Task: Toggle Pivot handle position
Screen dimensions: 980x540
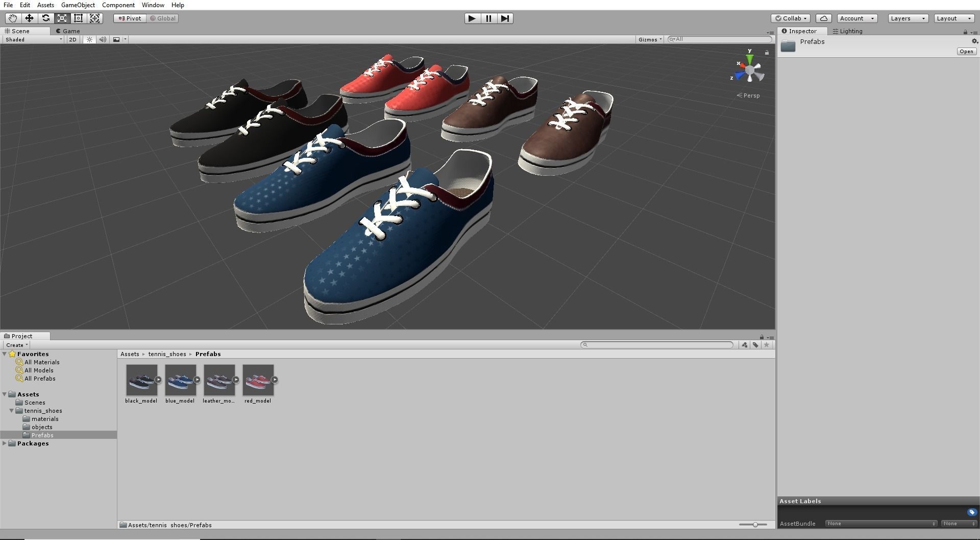Action: point(130,18)
